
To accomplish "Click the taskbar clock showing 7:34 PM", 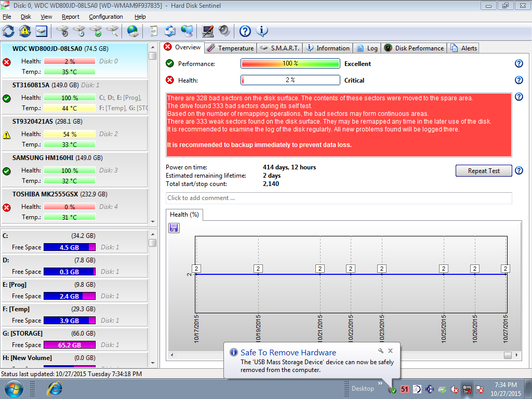I will pyautogui.click(x=506, y=389).
